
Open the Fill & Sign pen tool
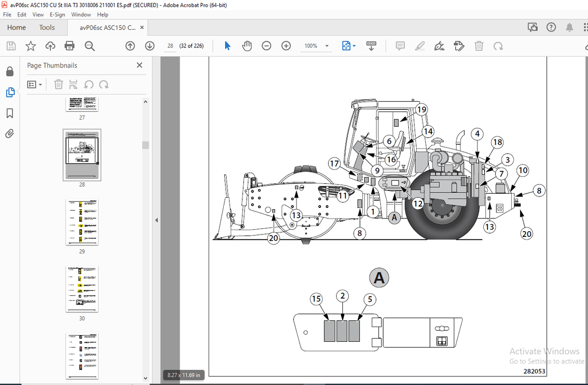click(x=439, y=46)
